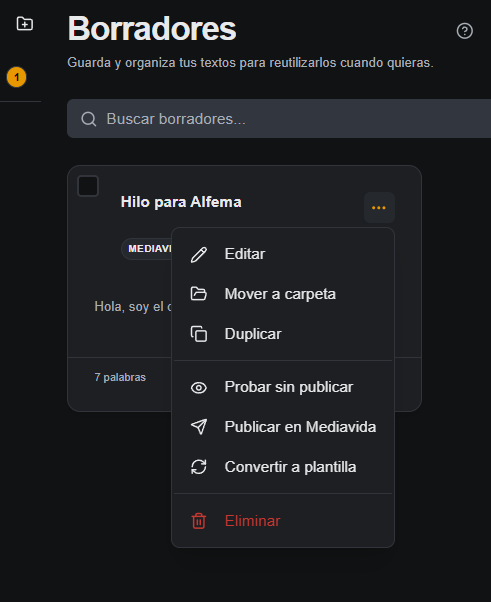The height and width of the screenshot is (602, 491).
Task: Click the eye icon for Probar sin publicar
Action: click(x=199, y=387)
